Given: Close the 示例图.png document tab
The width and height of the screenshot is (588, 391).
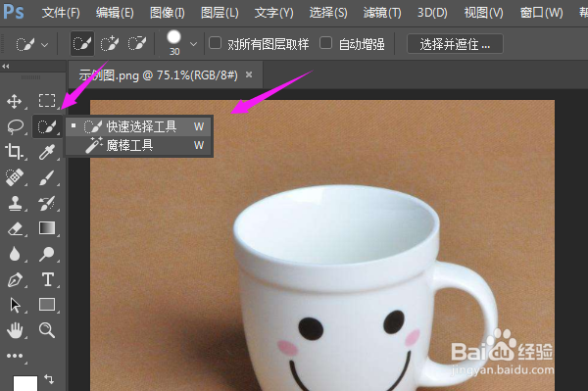Looking at the screenshot, I should [249, 74].
